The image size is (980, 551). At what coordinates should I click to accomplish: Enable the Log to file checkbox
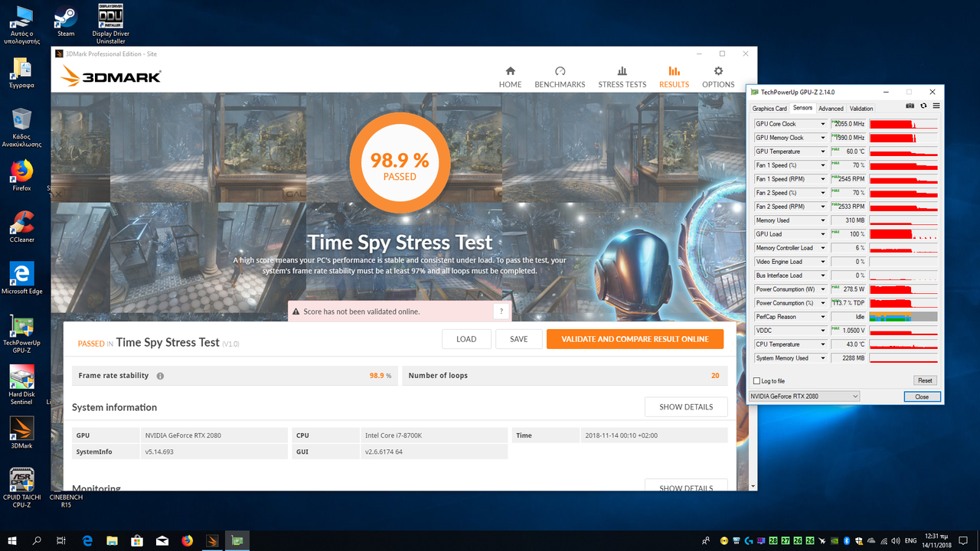(x=757, y=380)
